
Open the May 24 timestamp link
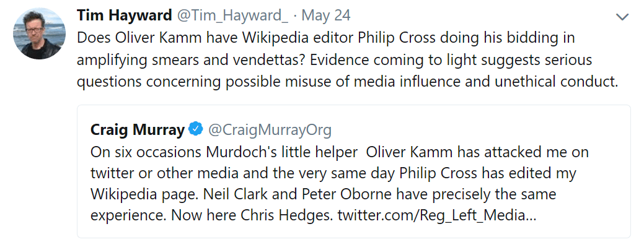[325, 15]
